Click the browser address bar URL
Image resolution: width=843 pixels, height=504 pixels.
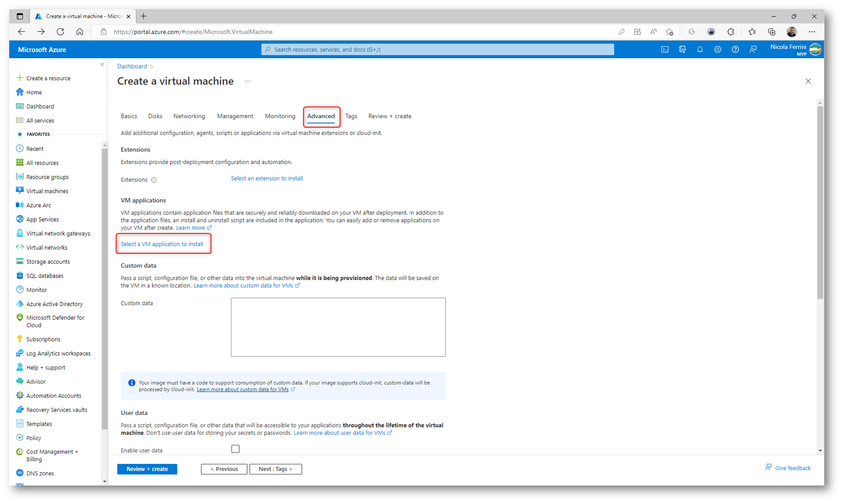(x=193, y=32)
